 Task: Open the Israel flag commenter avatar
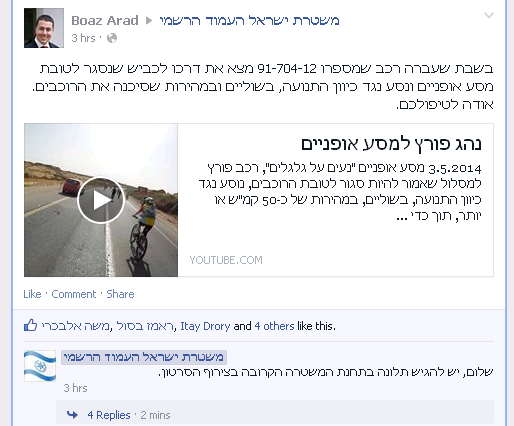point(40,366)
